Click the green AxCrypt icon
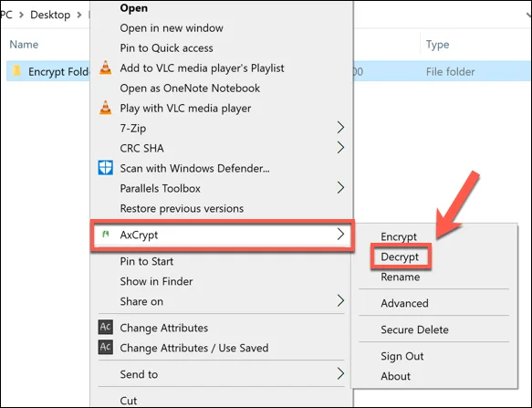The width and height of the screenshot is (532, 408). [x=106, y=234]
